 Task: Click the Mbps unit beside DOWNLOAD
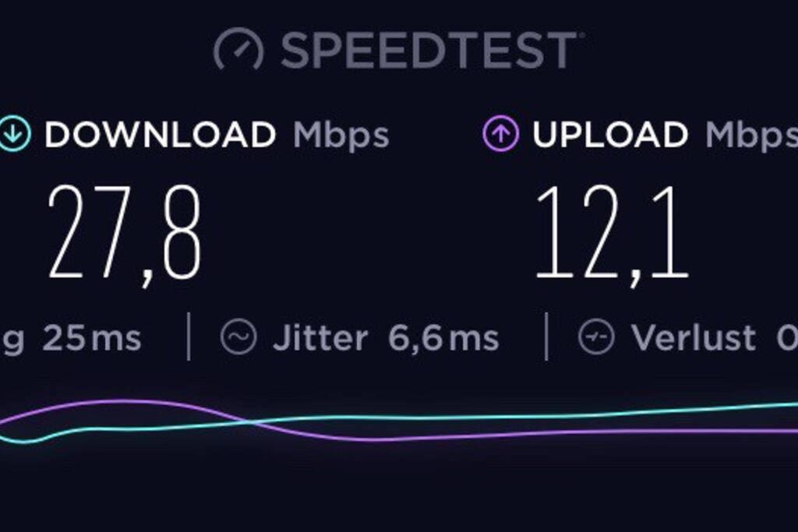tap(341, 136)
